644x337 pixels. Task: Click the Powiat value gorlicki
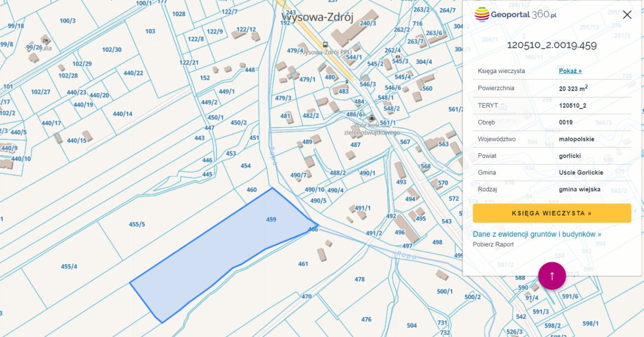570,156
